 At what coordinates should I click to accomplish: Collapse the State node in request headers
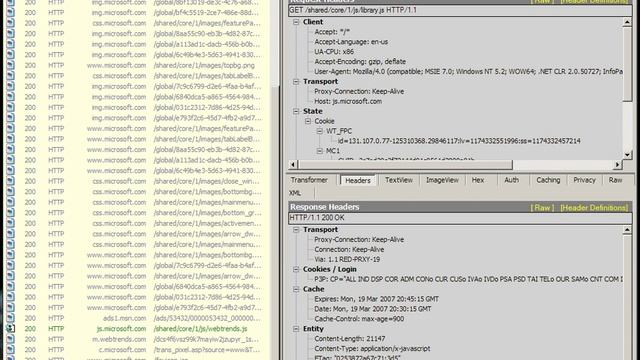tap(296, 111)
